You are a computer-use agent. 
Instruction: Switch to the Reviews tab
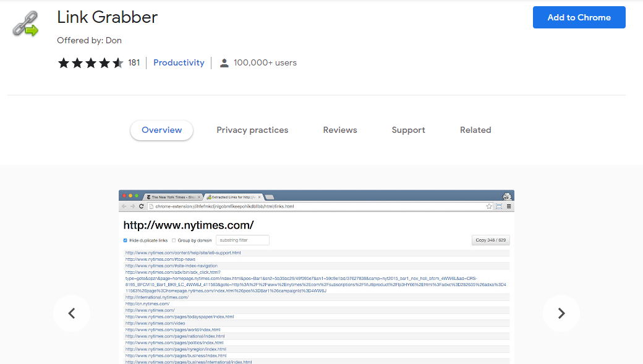(339, 130)
